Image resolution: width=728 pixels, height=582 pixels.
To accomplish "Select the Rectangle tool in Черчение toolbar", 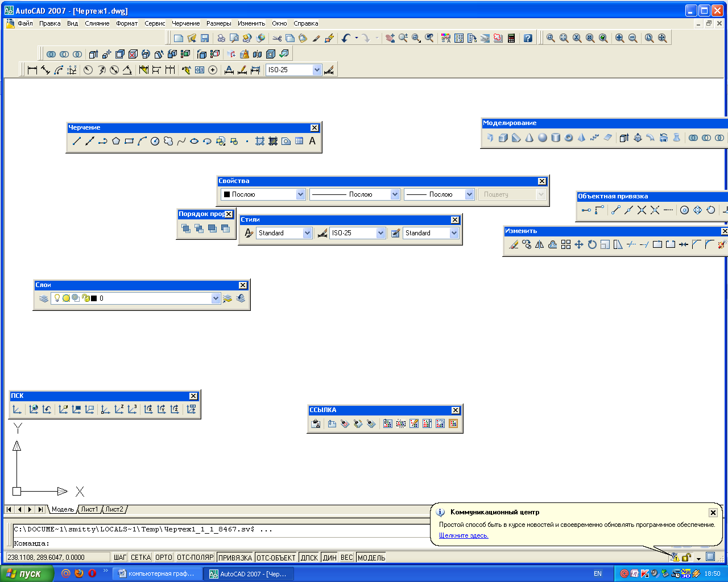I will (129, 142).
